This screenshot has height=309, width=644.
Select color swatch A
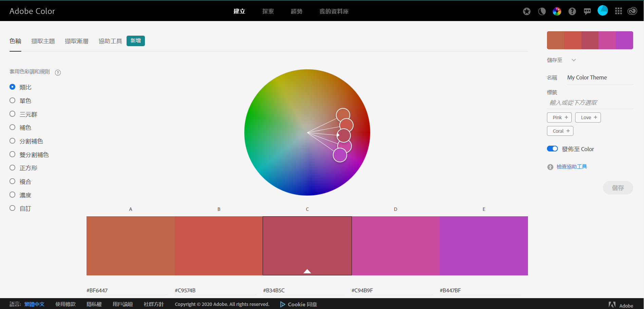click(x=131, y=246)
